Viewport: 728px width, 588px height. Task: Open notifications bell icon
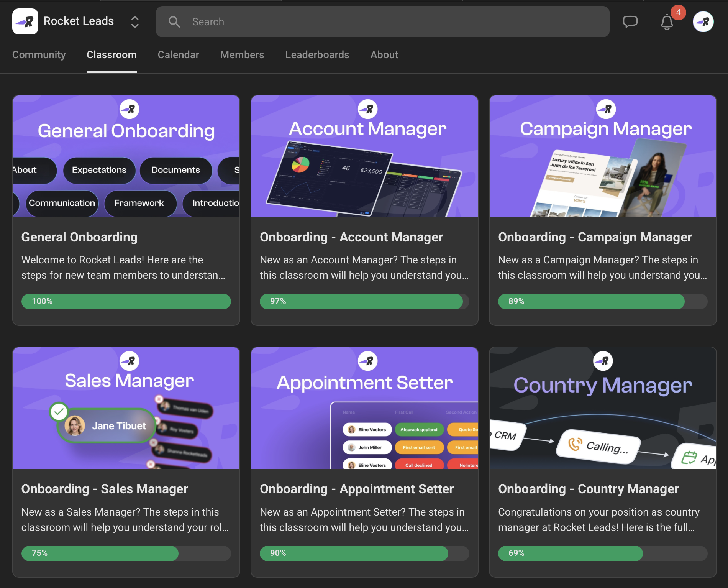(x=667, y=22)
